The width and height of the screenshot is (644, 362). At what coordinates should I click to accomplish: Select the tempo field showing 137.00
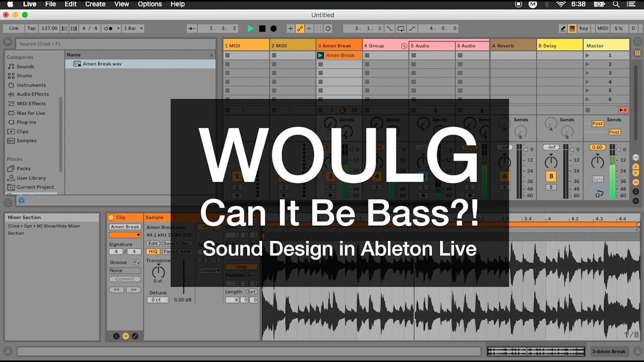(x=49, y=29)
